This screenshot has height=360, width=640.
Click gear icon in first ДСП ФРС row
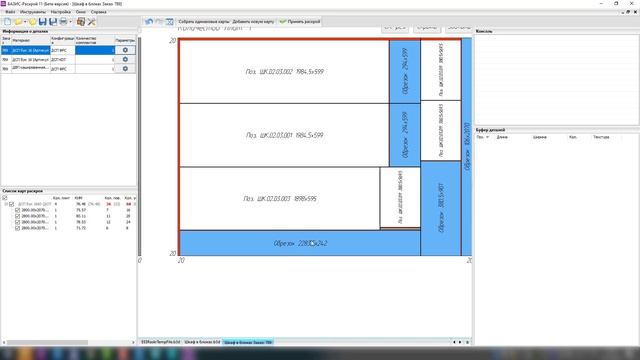tap(125, 50)
